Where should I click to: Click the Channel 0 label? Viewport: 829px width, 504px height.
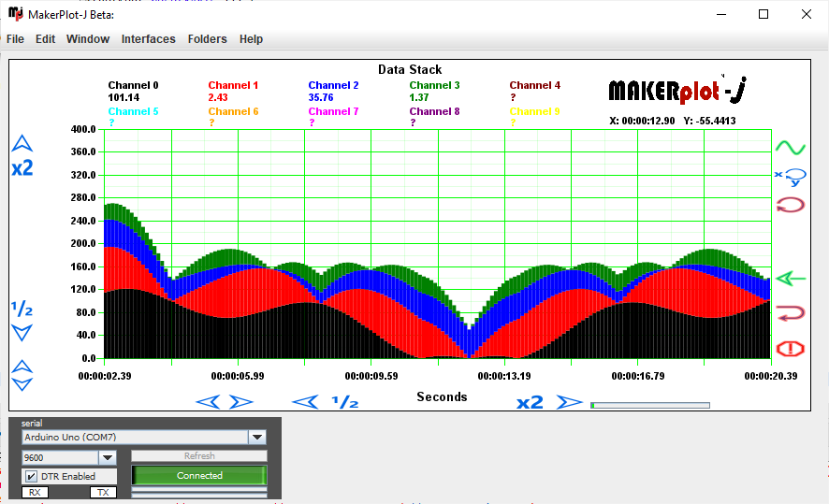click(133, 85)
